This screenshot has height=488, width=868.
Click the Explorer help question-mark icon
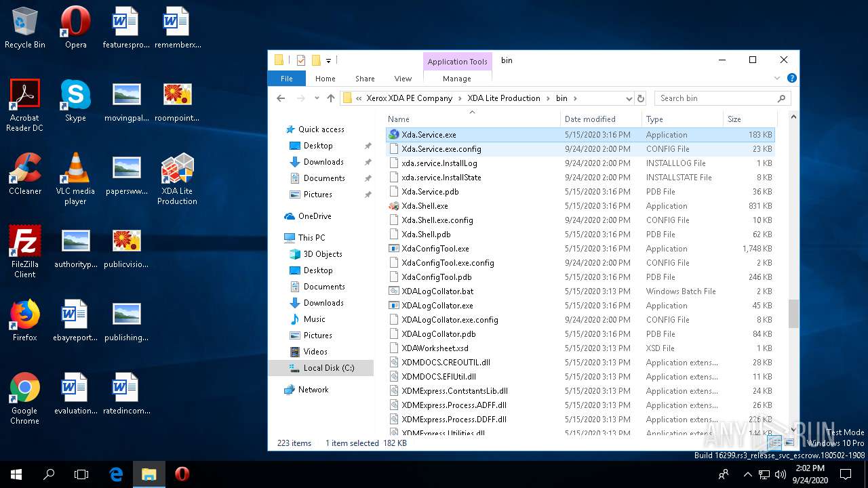(x=791, y=79)
